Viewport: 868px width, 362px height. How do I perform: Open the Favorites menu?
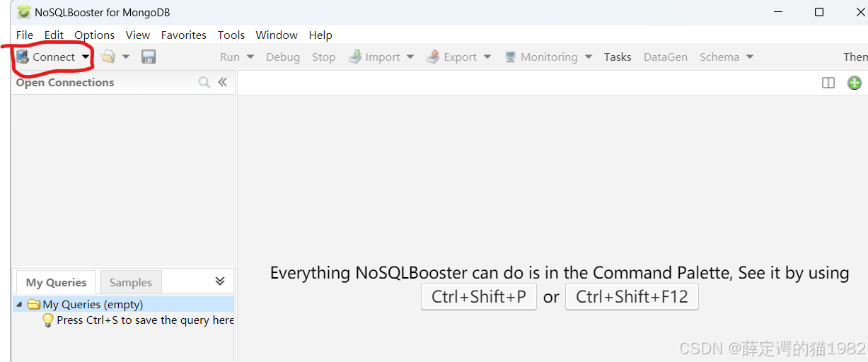184,35
